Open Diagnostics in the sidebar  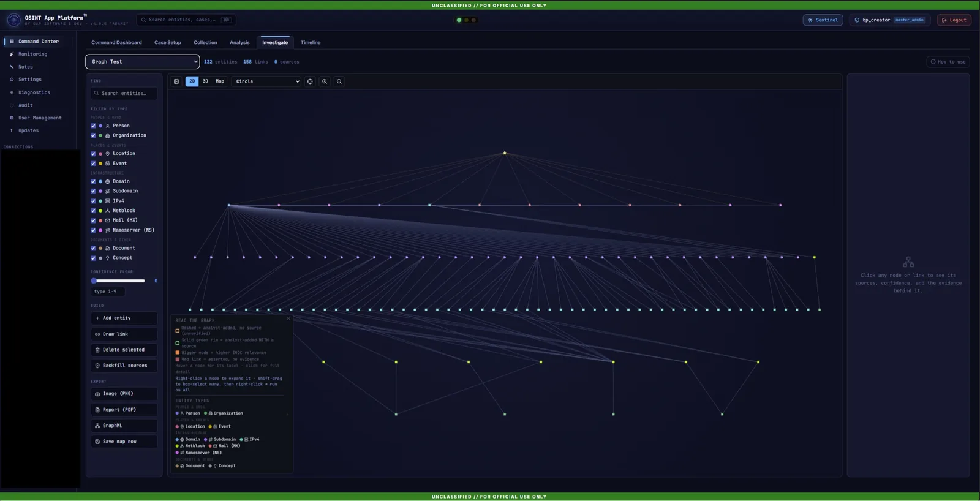tap(34, 92)
